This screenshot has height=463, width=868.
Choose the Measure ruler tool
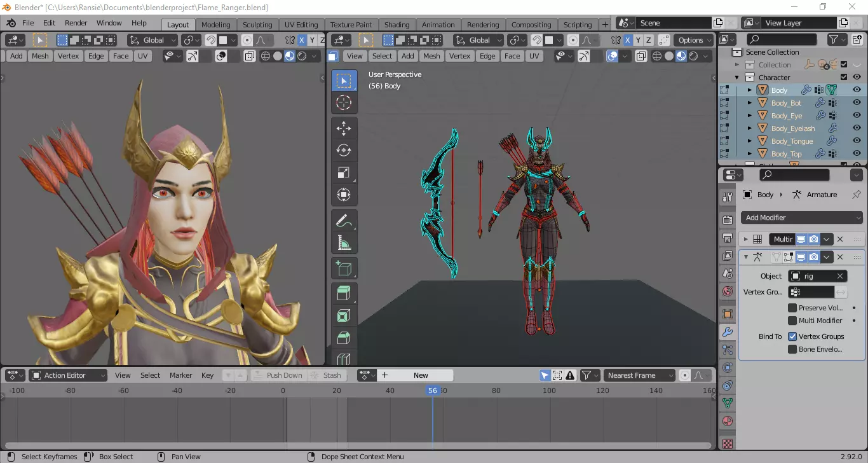(344, 243)
